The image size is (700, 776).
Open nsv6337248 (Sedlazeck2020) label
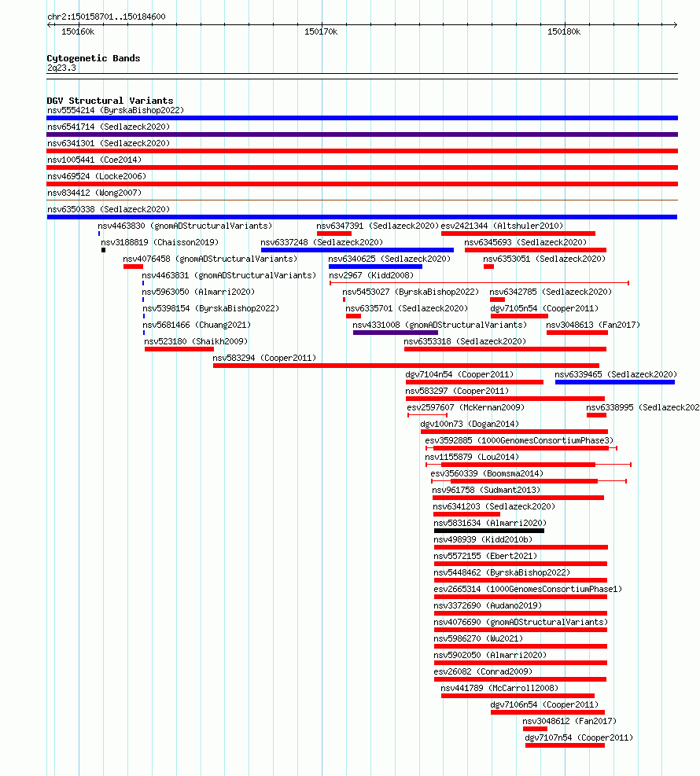322,242
